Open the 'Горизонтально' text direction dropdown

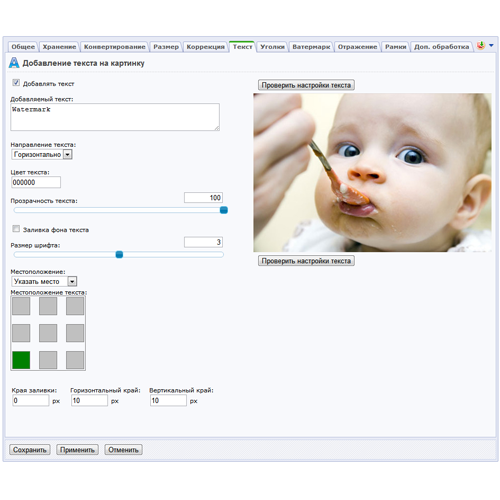42,154
